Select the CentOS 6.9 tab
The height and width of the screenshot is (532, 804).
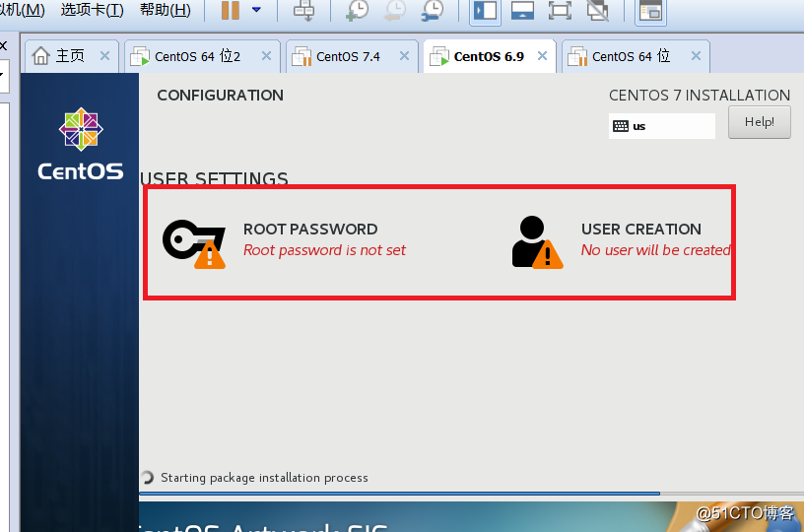click(x=489, y=56)
